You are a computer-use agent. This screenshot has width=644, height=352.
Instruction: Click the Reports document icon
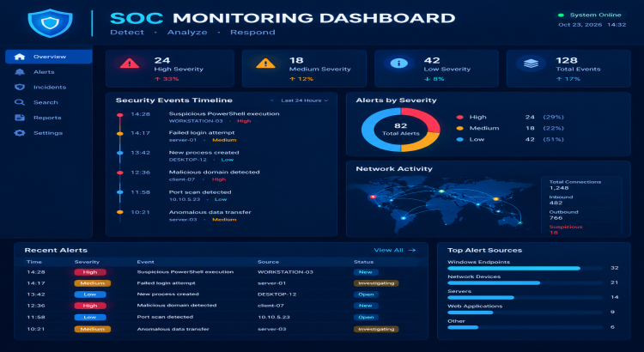tap(19, 118)
